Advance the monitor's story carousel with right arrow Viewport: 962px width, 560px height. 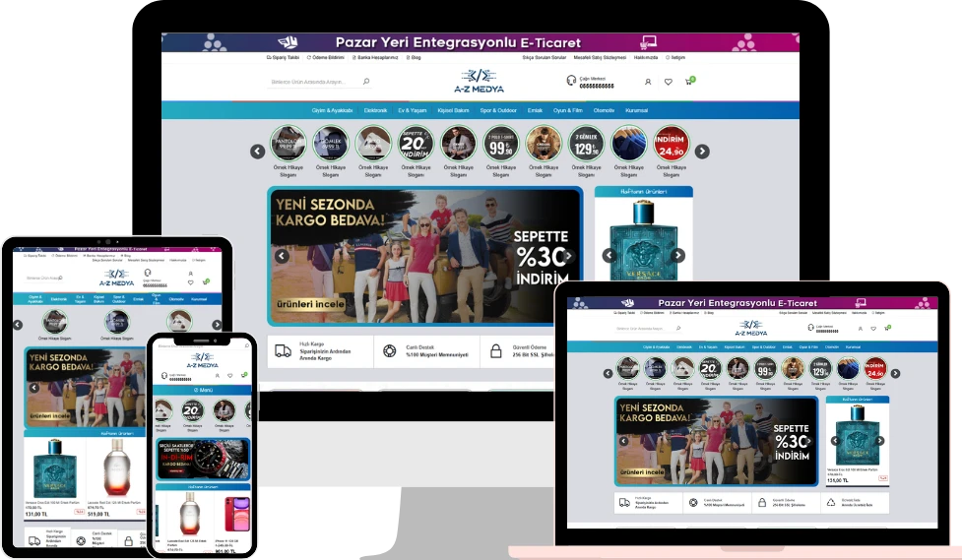coord(702,152)
